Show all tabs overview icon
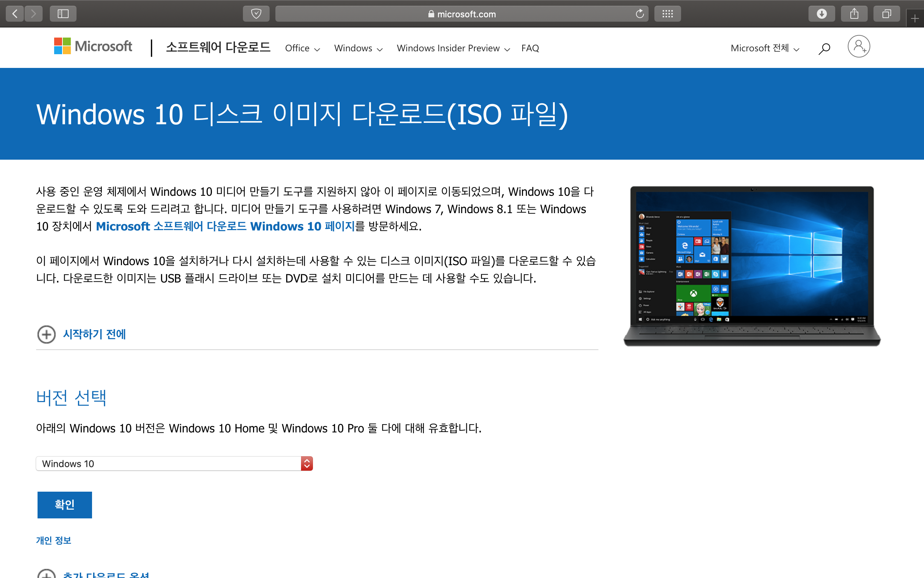Image resolution: width=924 pixels, height=578 pixels. (x=886, y=14)
